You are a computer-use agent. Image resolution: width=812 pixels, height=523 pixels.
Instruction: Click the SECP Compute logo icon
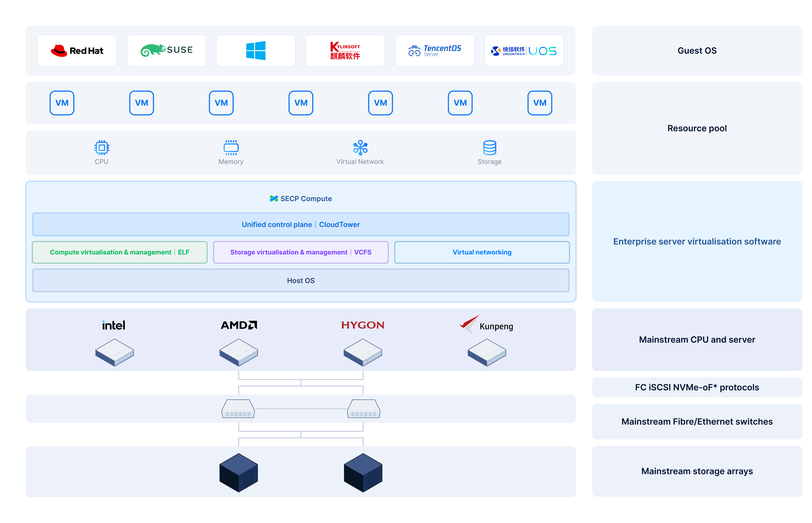(x=273, y=198)
